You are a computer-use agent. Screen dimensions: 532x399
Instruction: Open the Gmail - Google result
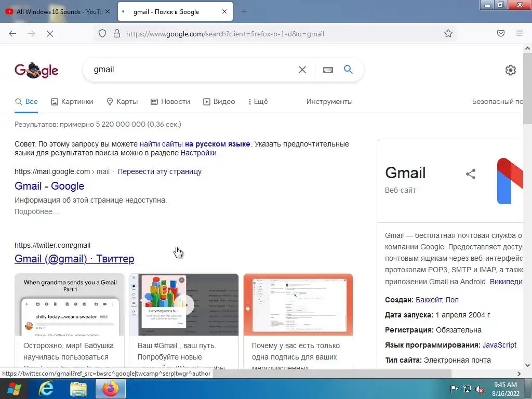coord(49,186)
